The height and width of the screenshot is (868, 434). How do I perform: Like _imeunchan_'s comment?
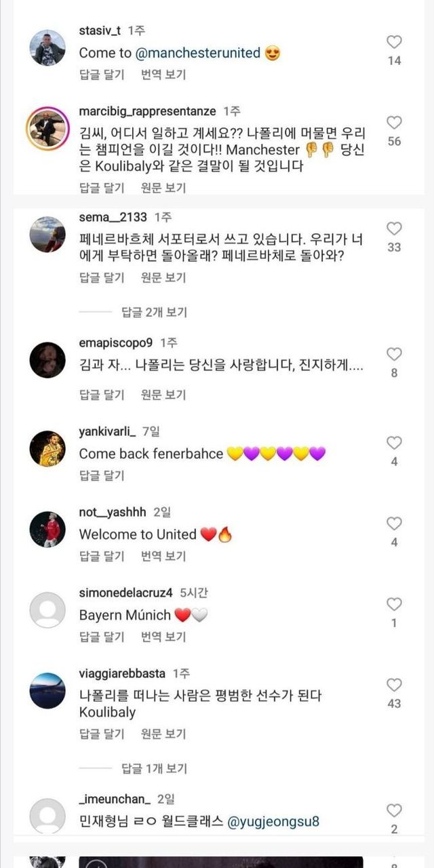coord(394,810)
